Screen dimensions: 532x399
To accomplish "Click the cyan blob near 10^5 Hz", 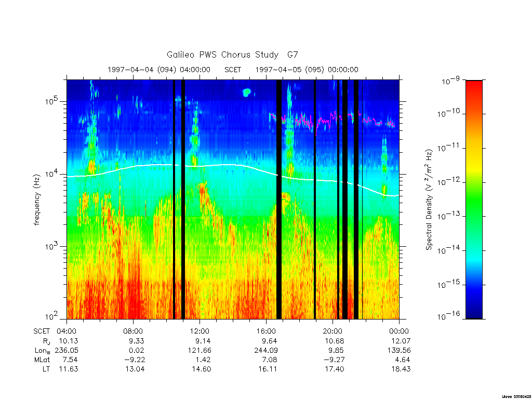I will pyautogui.click(x=247, y=92).
